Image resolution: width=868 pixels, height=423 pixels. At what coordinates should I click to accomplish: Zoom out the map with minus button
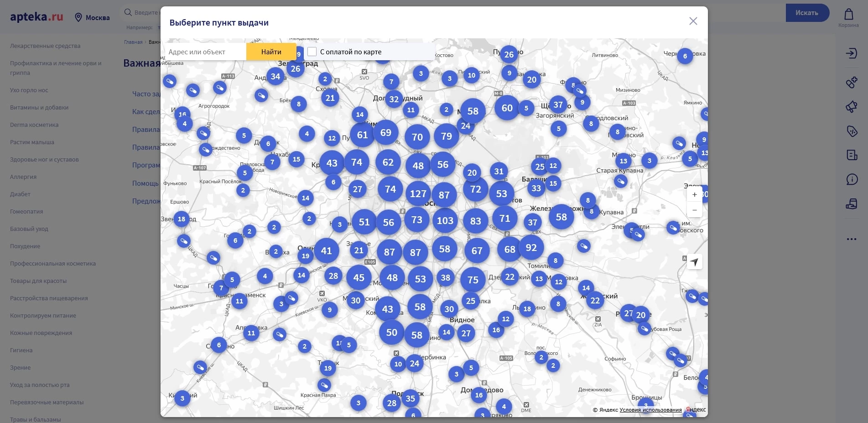coord(694,210)
